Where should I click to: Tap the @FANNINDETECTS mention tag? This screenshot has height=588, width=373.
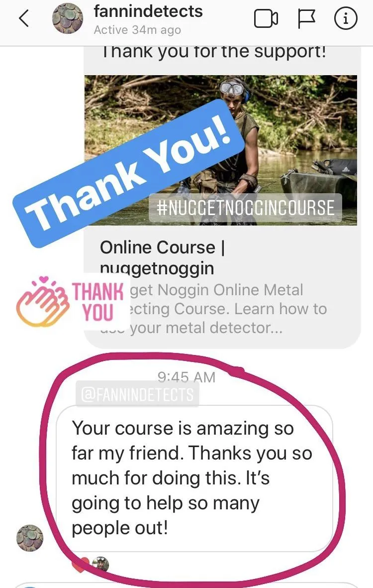[x=137, y=394]
